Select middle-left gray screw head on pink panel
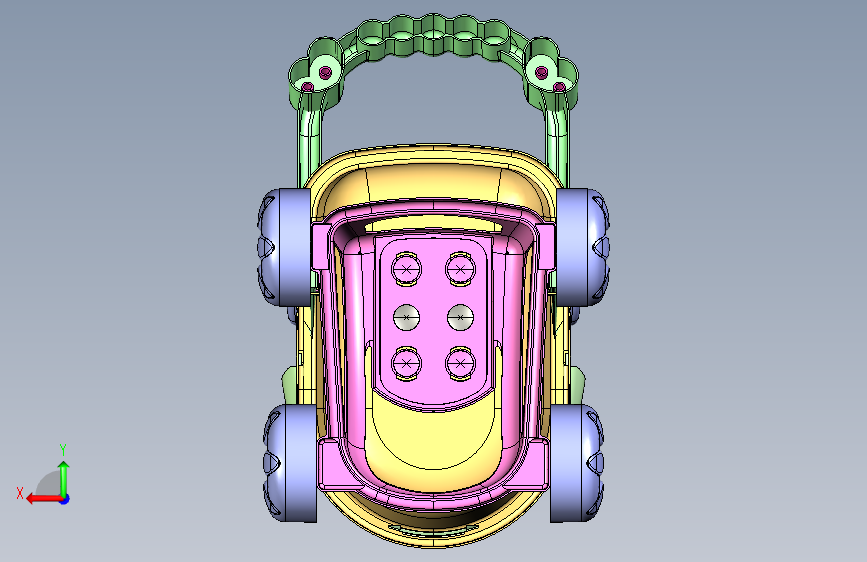 pyautogui.click(x=406, y=318)
